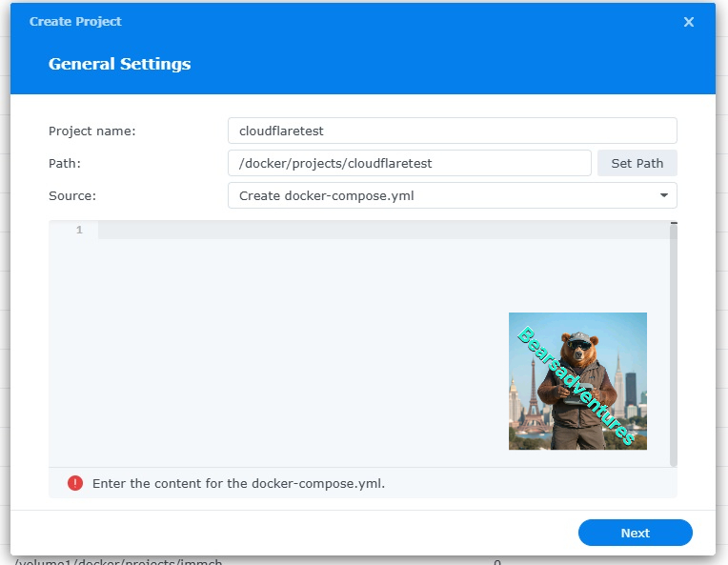This screenshot has height=565, width=728.
Task: Click the 'Enter the content' error message
Action: tap(238, 483)
